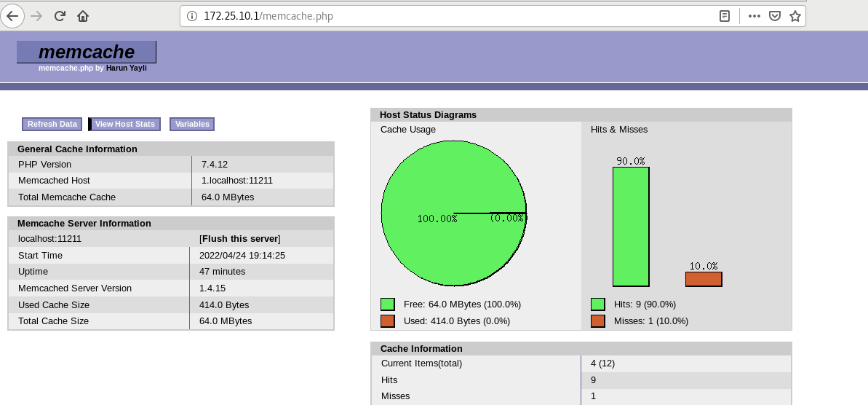The height and width of the screenshot is (405, 868).
Task: Click the Flush this server link
Action: pos(239,239)
